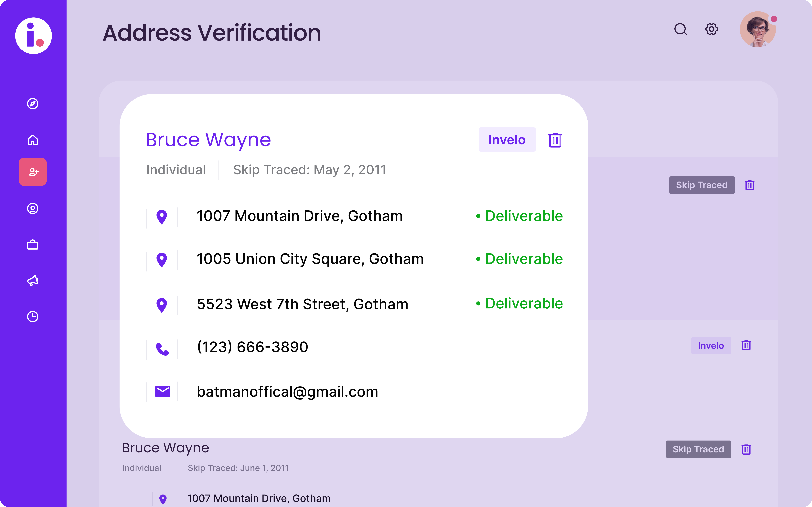Open the profile circle sidebar icon
812x507 pixels.
click(33, 209)
